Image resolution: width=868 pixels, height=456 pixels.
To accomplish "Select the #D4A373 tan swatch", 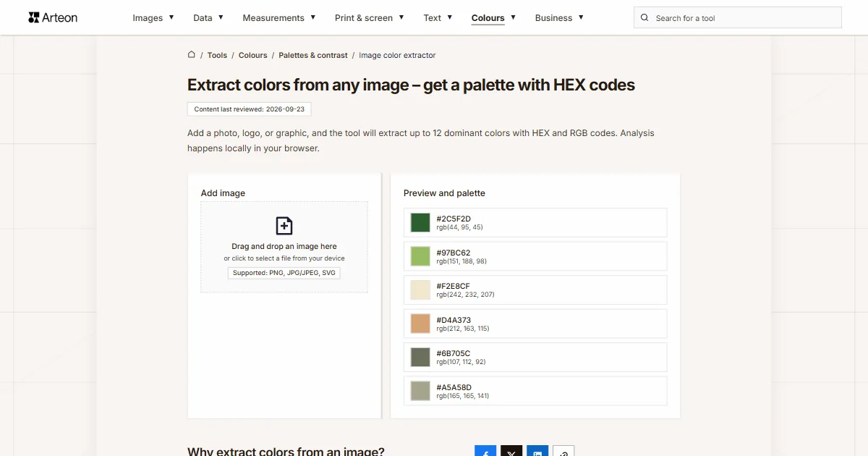I will [x=420, y=324].
